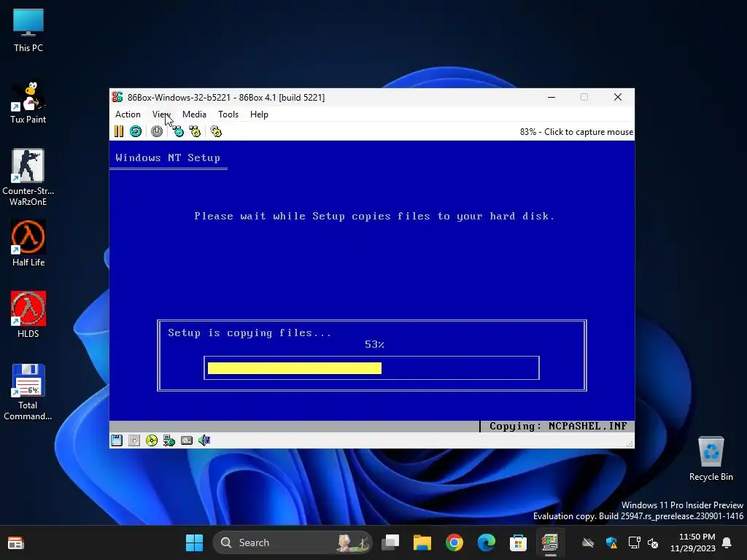This screenshot has height=560, width=747.
Task: Click the muted volume tray icon
Action: point(653,542)
